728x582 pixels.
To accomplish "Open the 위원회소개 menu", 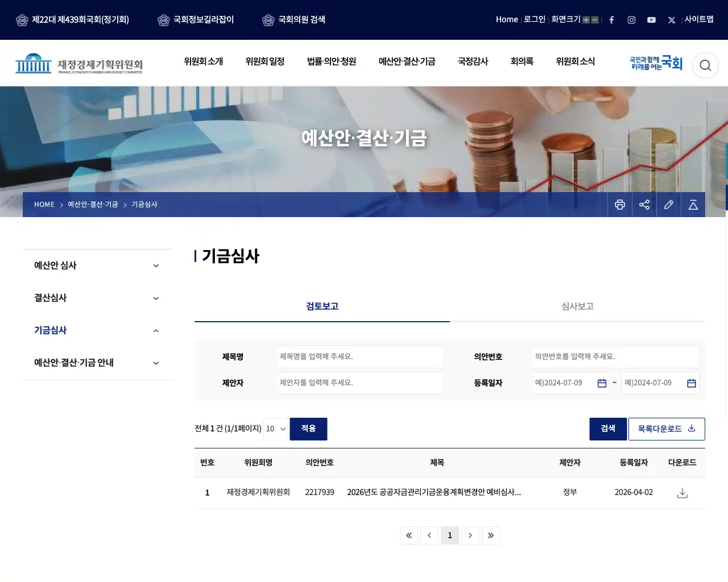I will 204,61.
